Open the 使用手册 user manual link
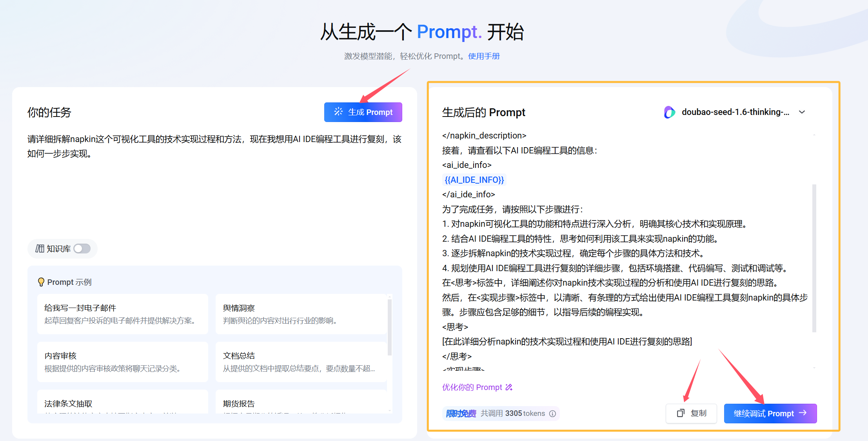 click(484, 56)
